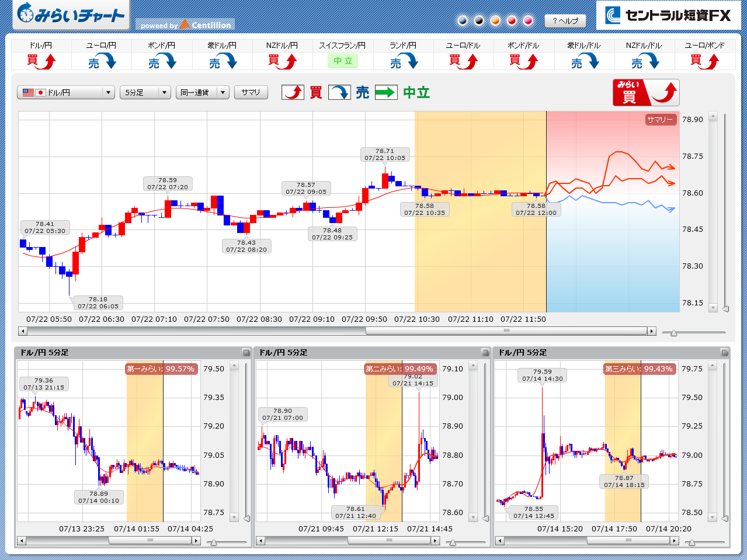Click the sell arrow icon under NZドル/ドル
The image size is (747, 560).
click(x=645, y=61)
